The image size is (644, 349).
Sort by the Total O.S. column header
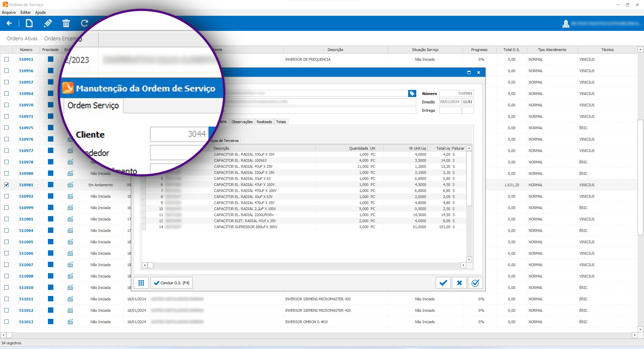pos(512,50)
